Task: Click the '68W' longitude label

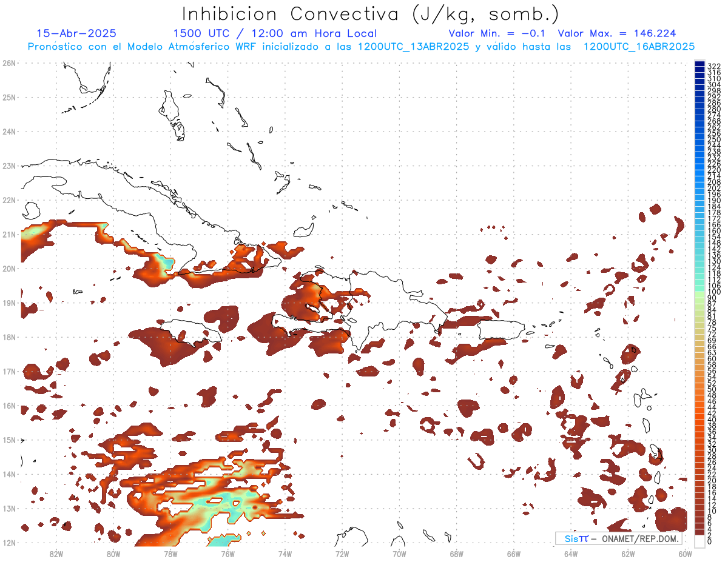Action: (456, 554)
